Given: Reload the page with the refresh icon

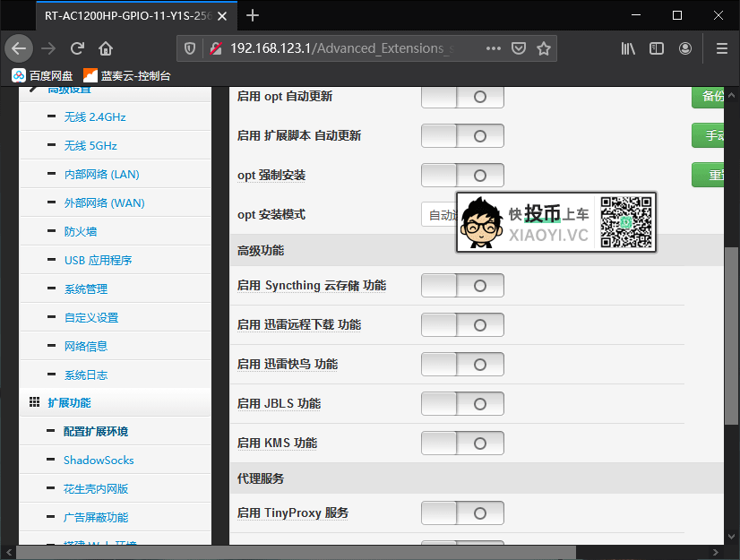Looking at the screenshot, I should click(77, 48).
